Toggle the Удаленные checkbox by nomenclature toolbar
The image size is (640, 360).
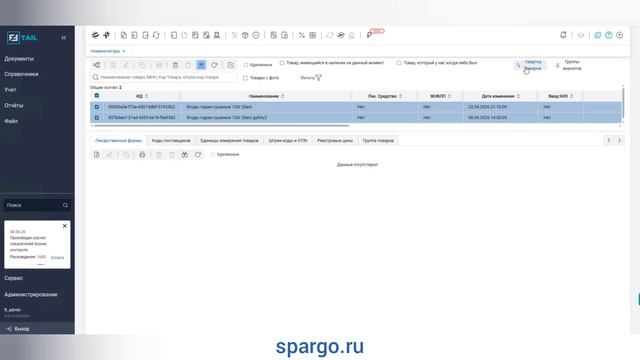[246, 65]
